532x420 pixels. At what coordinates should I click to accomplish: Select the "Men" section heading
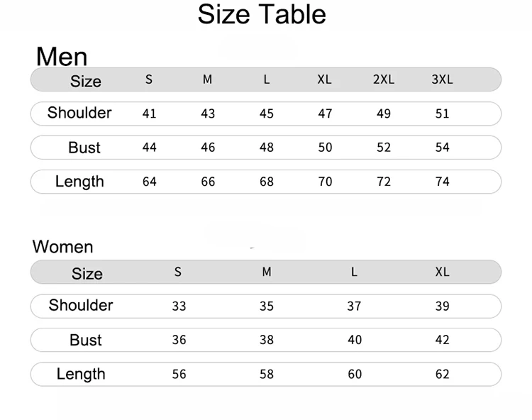62,56
